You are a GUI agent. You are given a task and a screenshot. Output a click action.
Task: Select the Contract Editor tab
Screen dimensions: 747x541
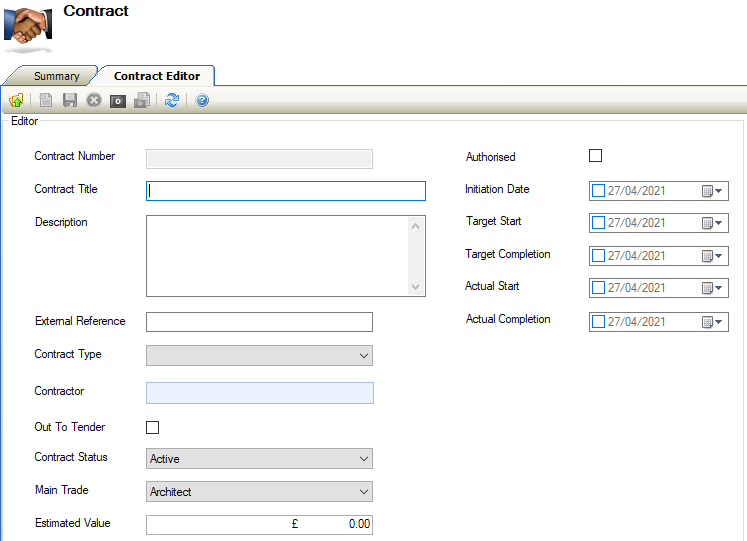[157, 76]
